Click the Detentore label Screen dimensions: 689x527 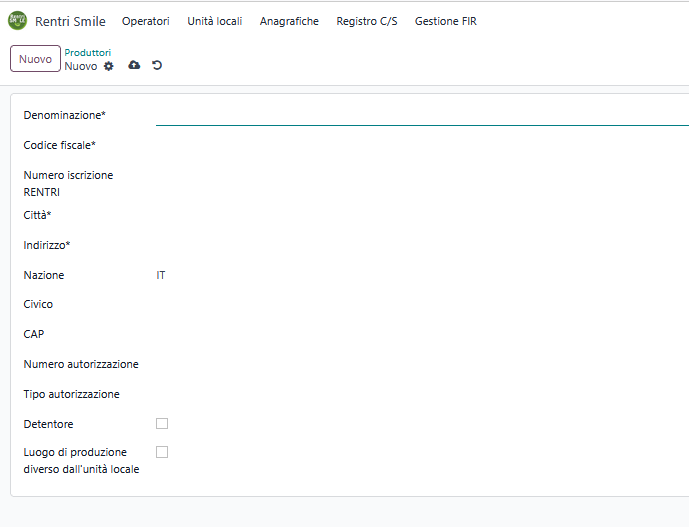pyautogui.click(x=48, y=424)
